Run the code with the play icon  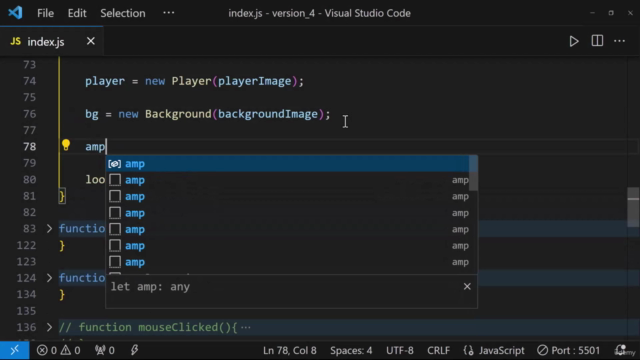(573, 41)
